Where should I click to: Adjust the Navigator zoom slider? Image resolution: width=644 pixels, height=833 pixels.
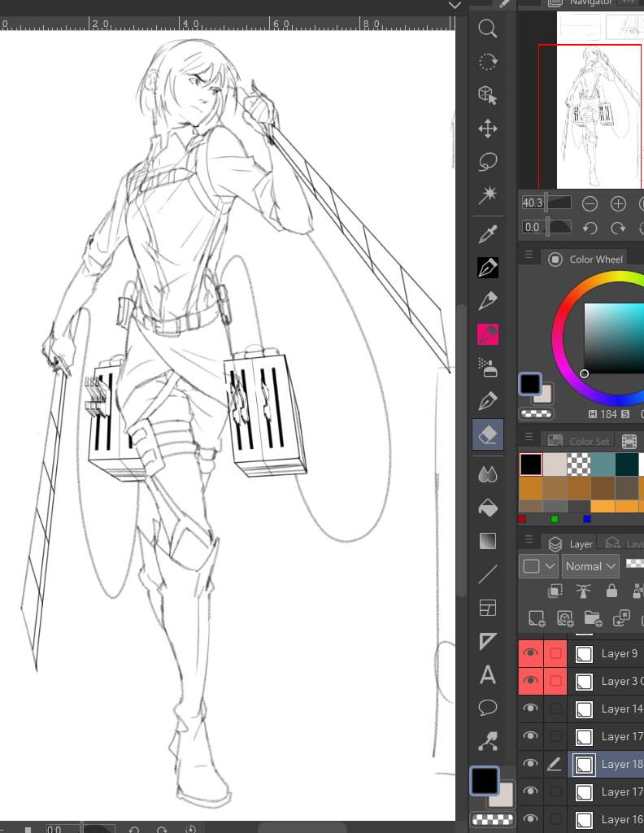coord(559,203)
